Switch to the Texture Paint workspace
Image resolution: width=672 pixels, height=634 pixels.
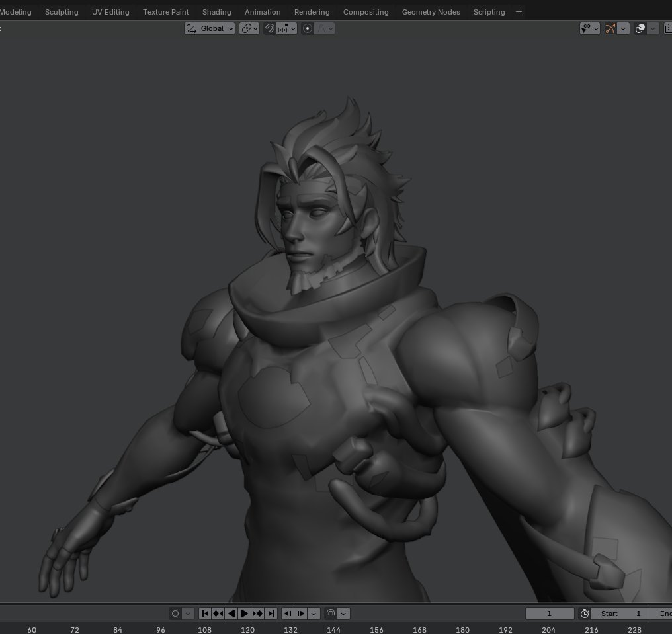pos(165,12)
